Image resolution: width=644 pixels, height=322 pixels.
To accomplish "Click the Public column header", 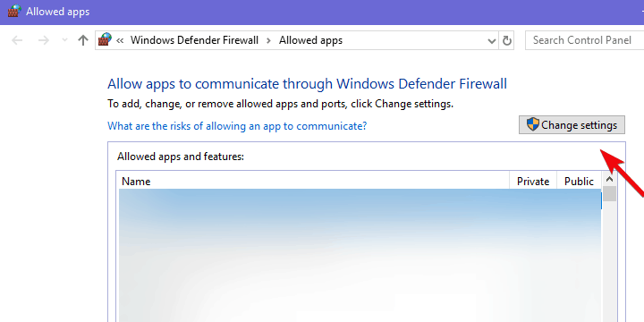I will [579, 181].
